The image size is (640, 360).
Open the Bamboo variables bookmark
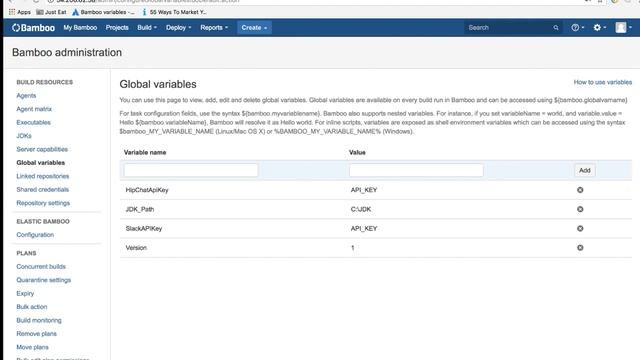103,12
